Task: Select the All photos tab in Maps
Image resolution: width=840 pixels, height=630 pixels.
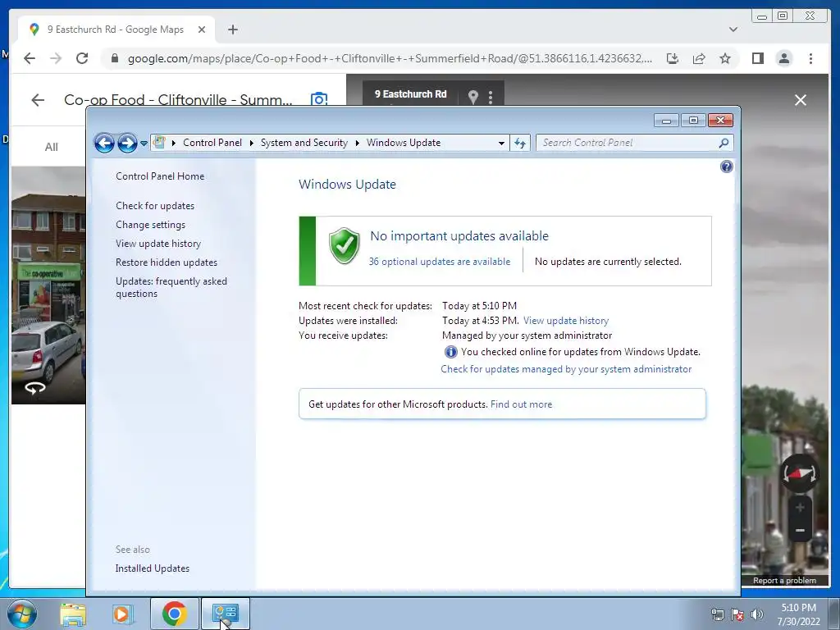Action: [x=52, y=147]
